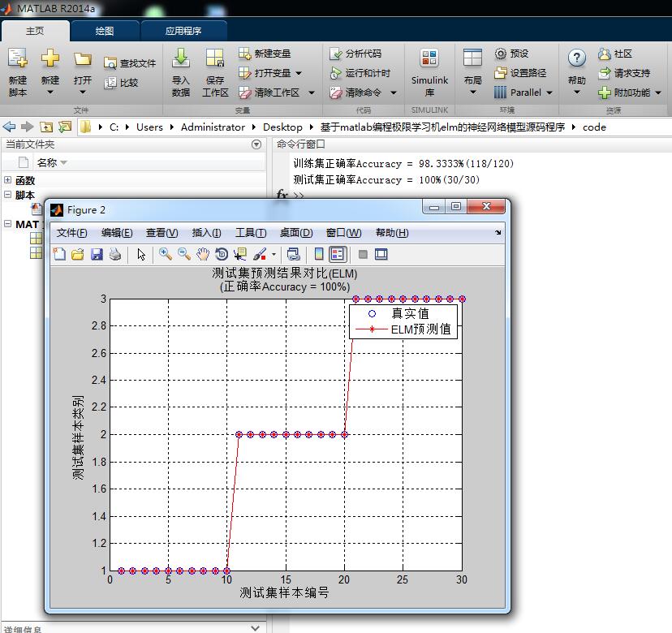672x633 pixels.
Task: Select the plot legend box
Action: point(403,321)
